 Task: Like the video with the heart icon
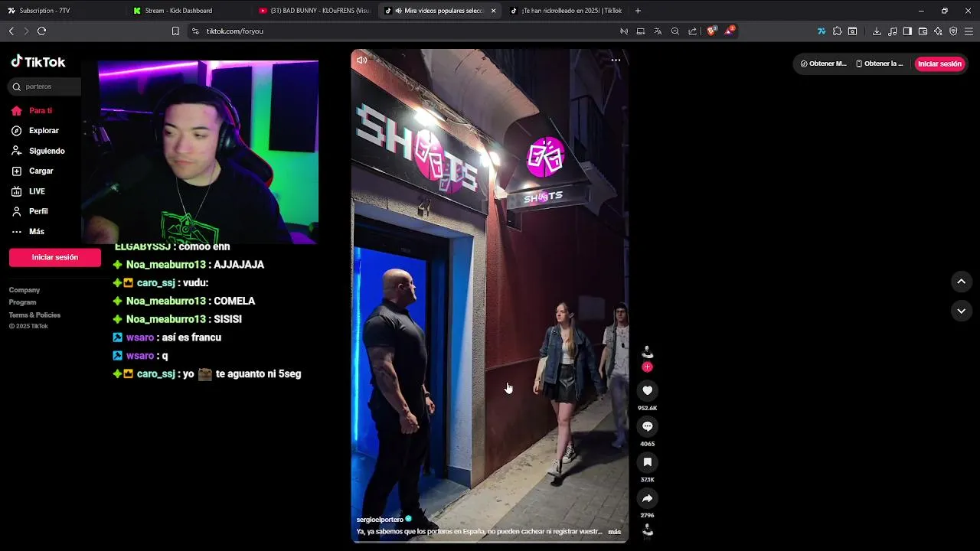tap(647, 390)
